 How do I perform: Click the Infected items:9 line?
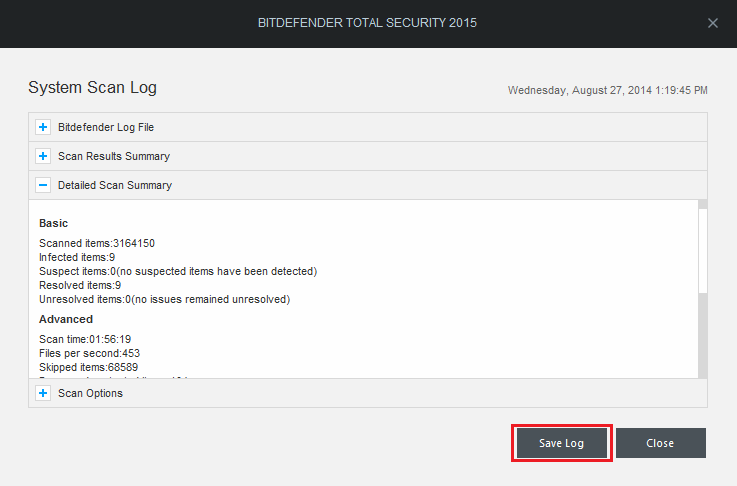click(x=77, y=257)
